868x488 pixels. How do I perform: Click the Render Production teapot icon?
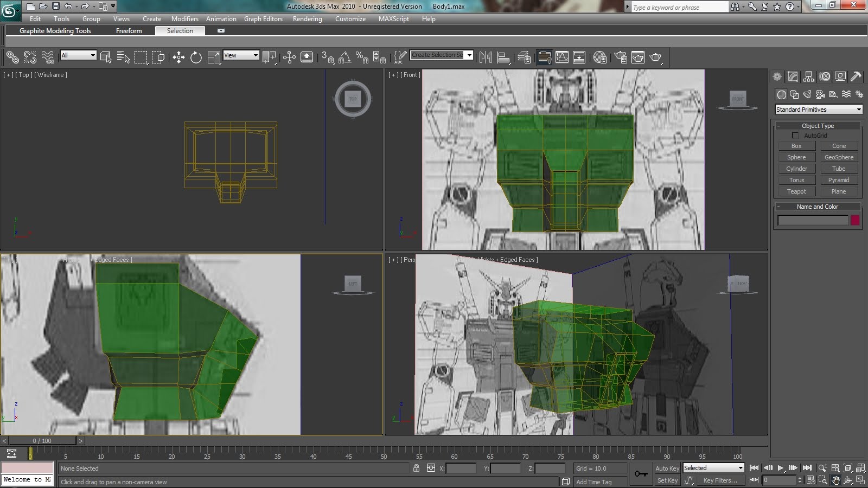point(655,57)
